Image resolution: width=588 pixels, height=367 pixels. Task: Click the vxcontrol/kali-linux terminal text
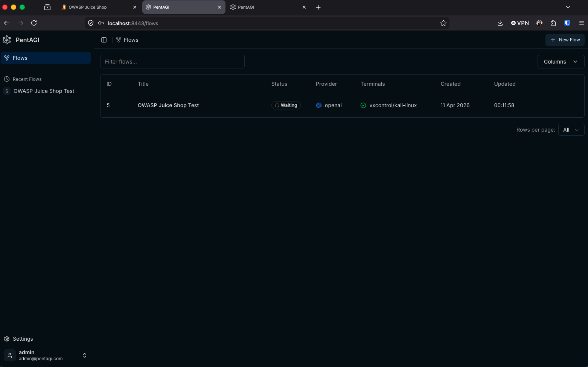(x=393, y=105)
